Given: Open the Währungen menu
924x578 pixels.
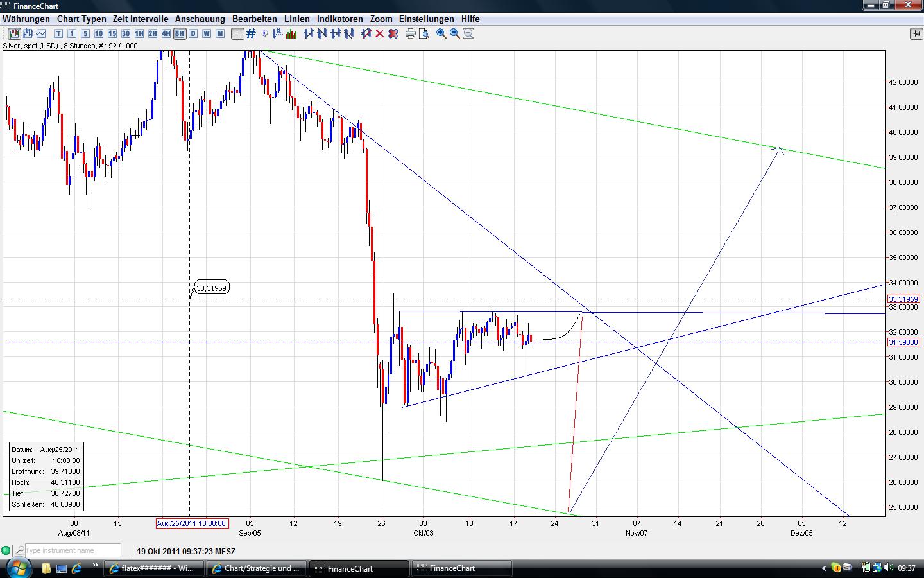Looking at the screenshot, I should pyautogui.click(x=26, y=19).
